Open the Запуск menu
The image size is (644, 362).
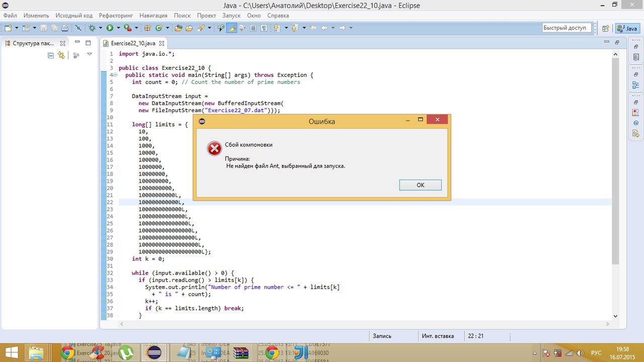231,16
